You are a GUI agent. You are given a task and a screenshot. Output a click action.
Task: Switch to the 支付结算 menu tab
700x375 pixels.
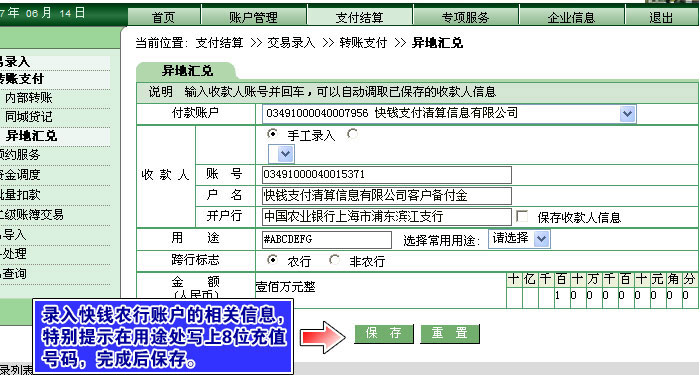click(x=360, y=17)
